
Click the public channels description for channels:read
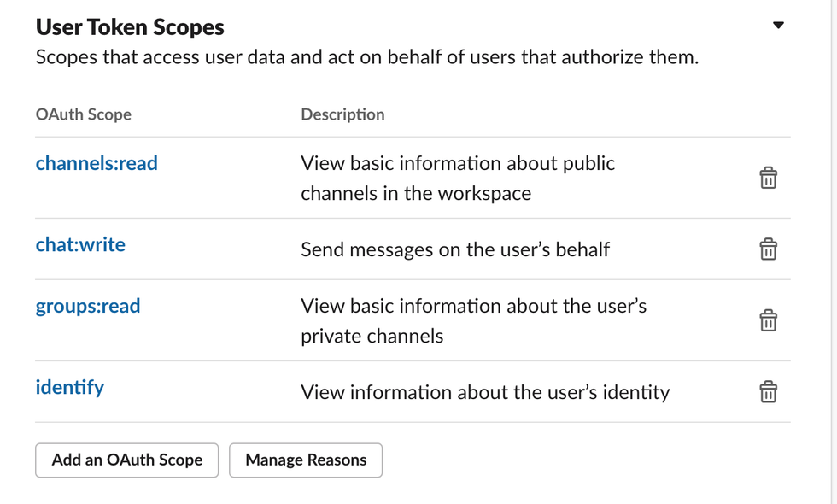tap(458, 178)
